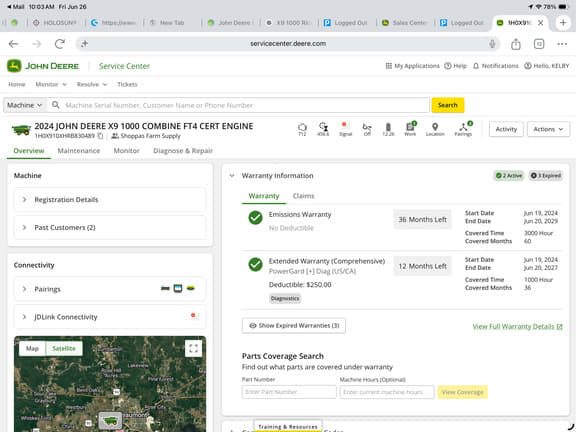576x432 pixels.
Task: Click the Signal status icon
Action: [x=345, y=129]
